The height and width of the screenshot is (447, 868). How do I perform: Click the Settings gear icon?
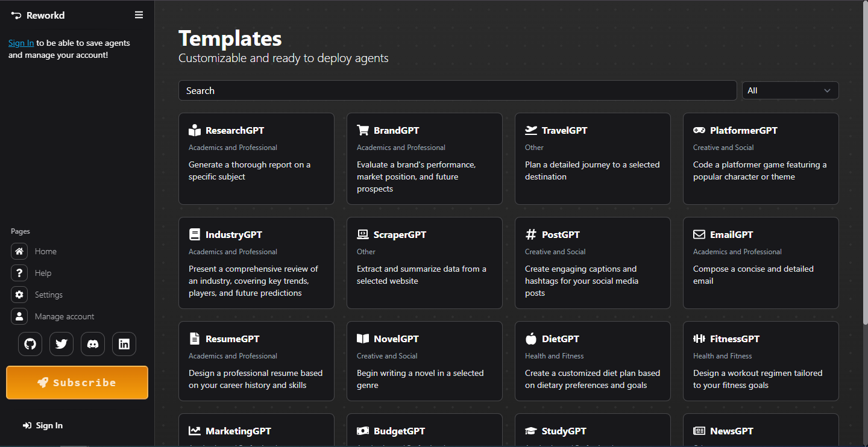(x=19, y=295)
